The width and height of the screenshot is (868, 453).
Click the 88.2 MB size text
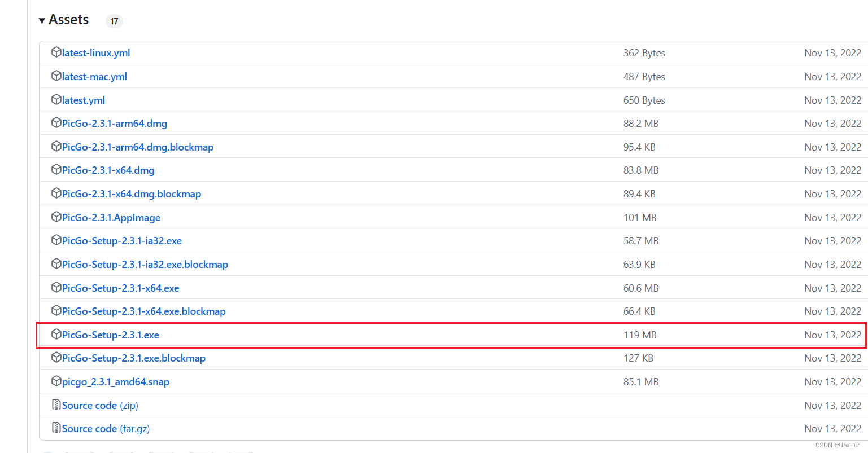point(641,124)
